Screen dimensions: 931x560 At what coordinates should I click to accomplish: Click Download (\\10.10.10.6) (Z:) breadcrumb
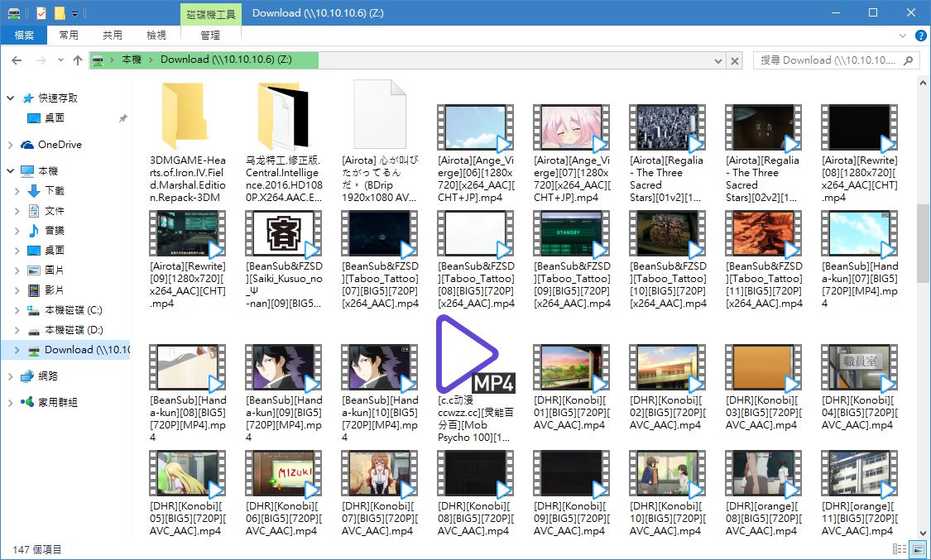coord(226,60)
